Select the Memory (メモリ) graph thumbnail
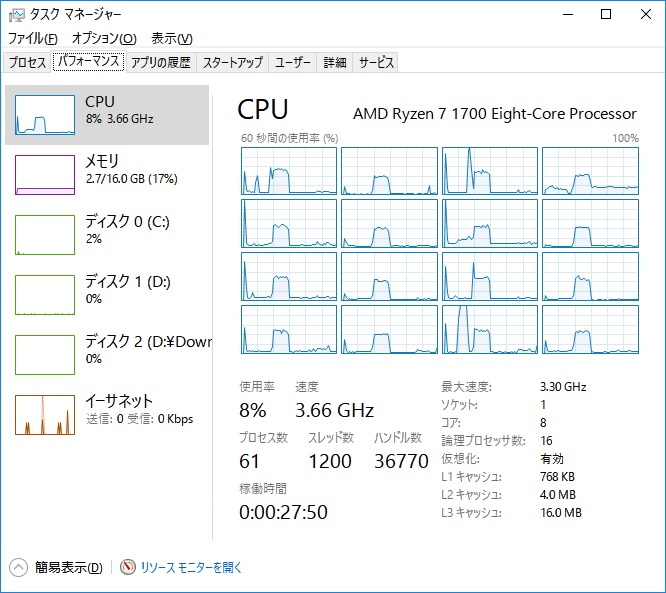Image resolution: width=666 pixels, height=593 pixels. (45, 174)
